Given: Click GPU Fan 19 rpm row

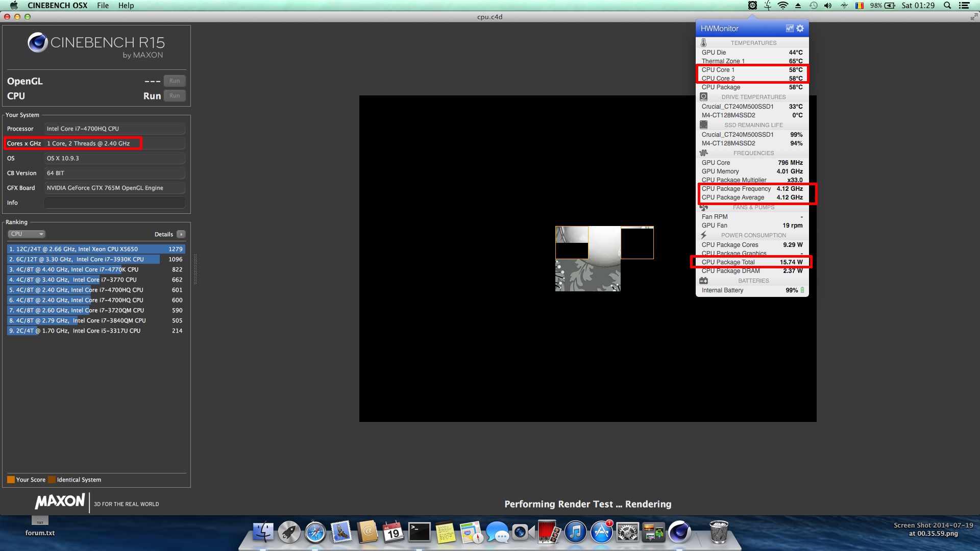Looking at the screenshot, I should [x=752, y=226].
